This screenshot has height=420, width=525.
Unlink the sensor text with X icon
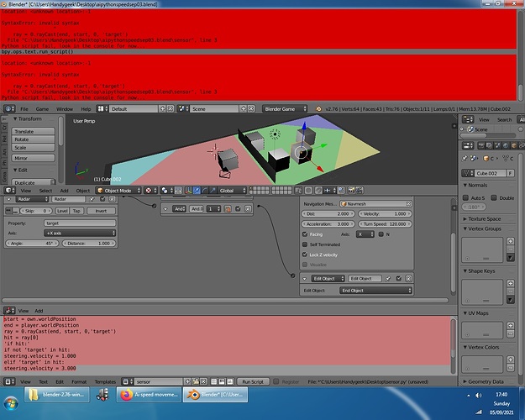click(x=203, y=381)
